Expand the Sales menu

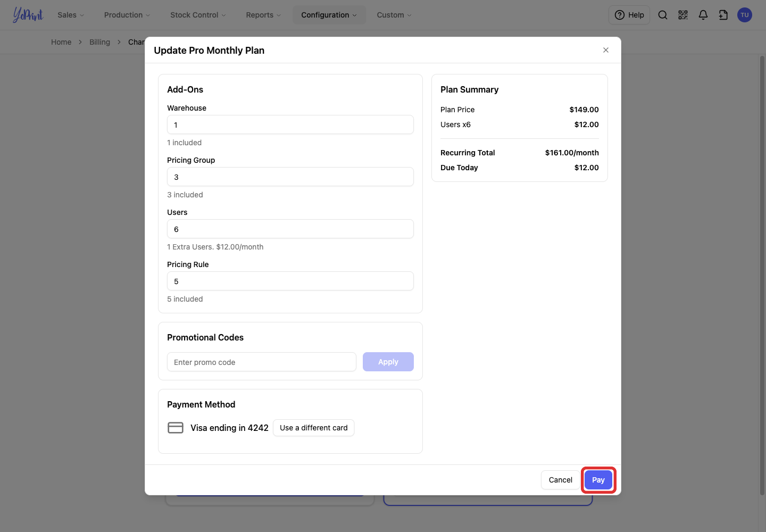tap(71, 15)
